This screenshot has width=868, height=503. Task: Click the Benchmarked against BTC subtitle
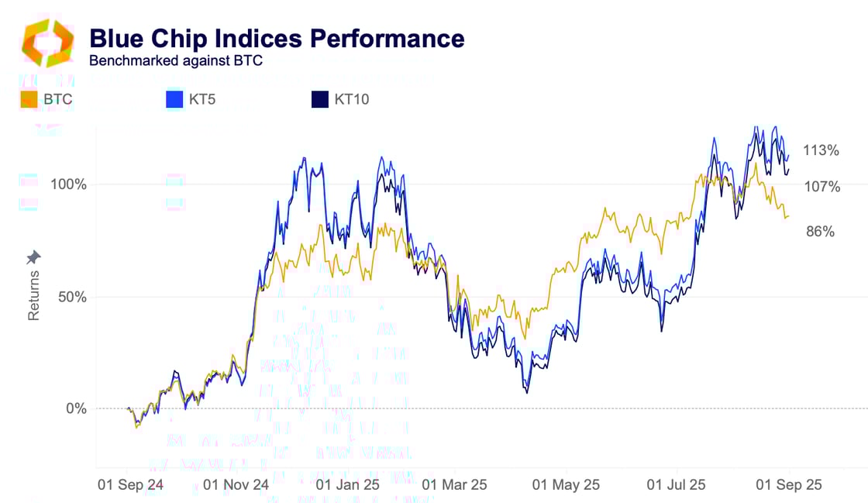click(176, 60)
